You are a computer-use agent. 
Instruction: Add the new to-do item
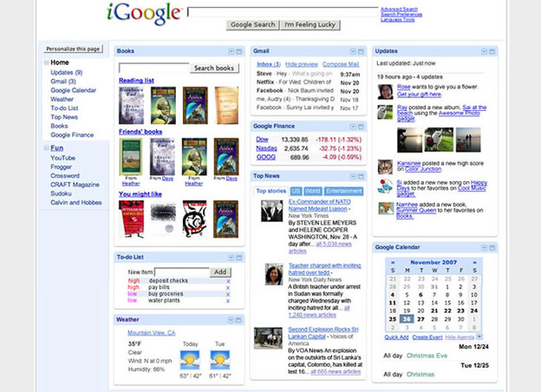pos(220,272)
